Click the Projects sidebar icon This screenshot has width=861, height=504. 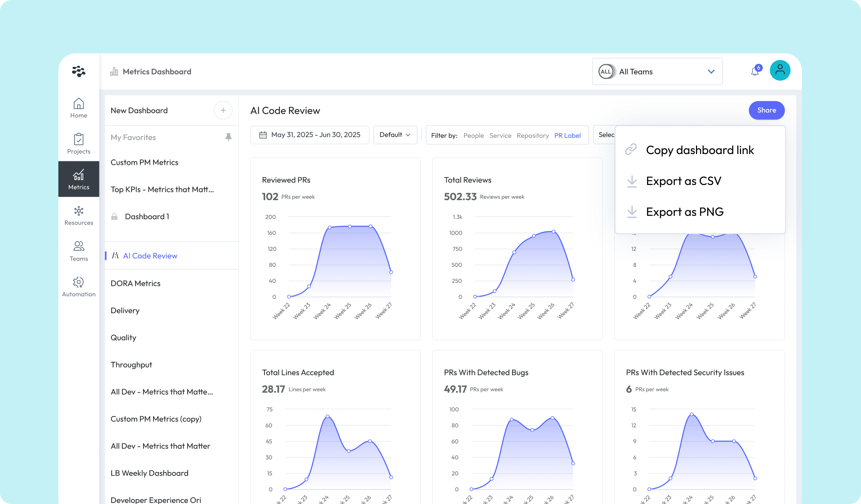click(x=79, y=143)
